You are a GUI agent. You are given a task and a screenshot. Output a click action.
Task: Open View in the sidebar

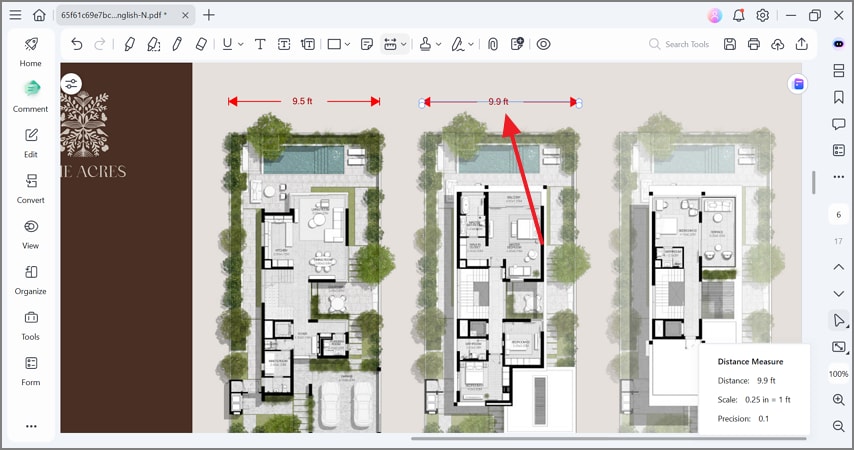pyautogui.click(x=30, y=234)
